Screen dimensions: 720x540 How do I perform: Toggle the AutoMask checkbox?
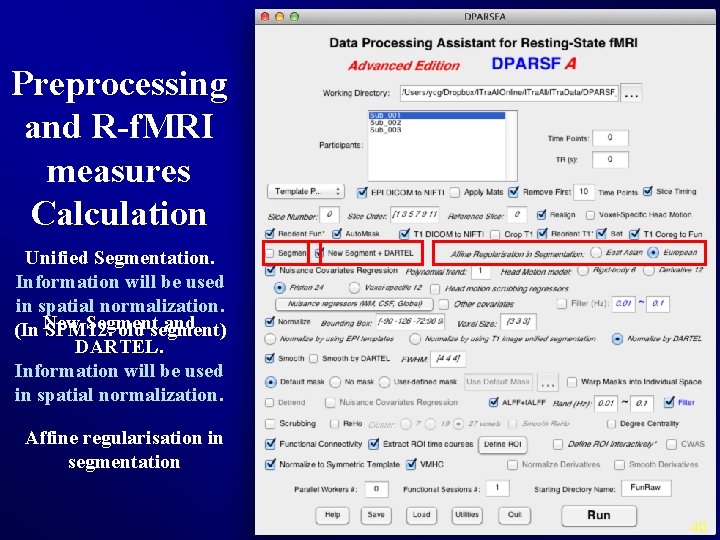pos(337,234)
